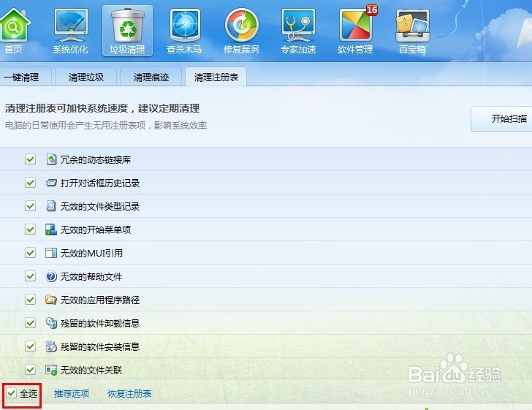Uncheck 无效的MUI引用 checkbox
The width and height of the screenshot is (532, 410).
point(30,253)
